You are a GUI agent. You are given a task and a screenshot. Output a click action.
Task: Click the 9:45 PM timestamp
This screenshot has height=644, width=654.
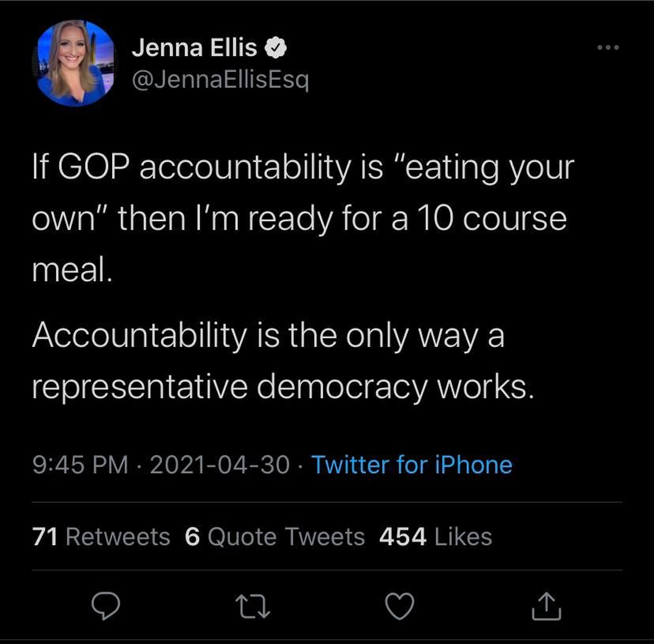pyautogui.click(x=80, y=465)
